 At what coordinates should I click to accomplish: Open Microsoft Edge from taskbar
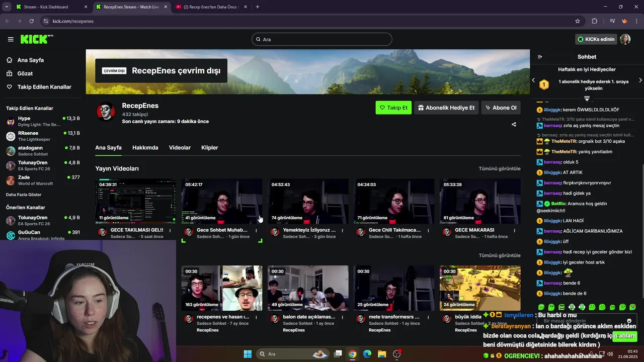(x=367, y=354)
